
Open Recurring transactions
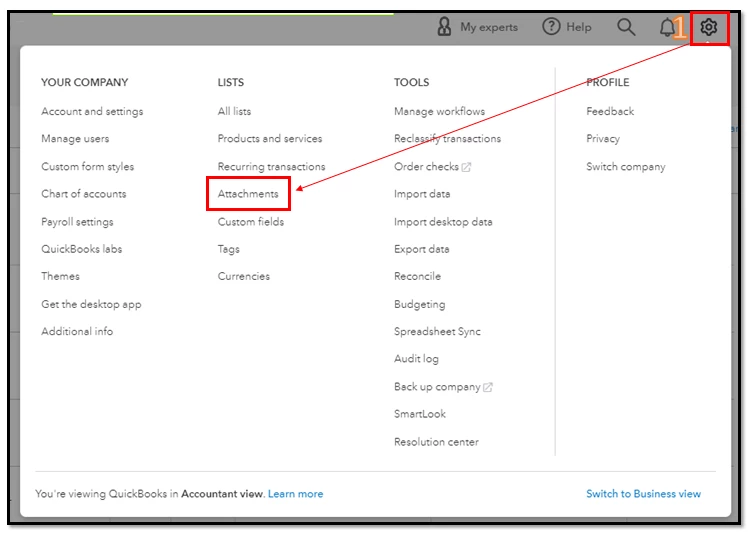click(272, 167)
